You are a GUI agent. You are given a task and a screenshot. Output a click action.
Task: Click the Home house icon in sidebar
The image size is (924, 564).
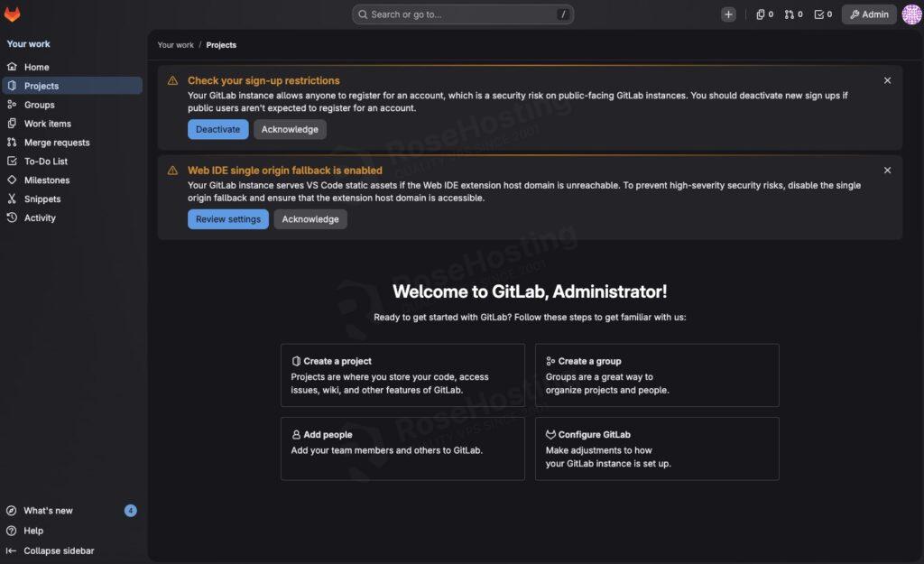click(x=12, y=67)
